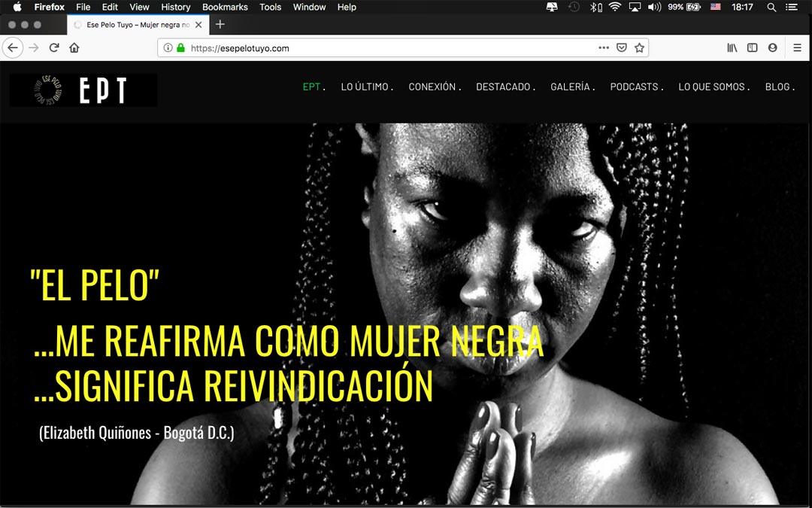This screenshot has width=812, height=508.
Task: Open a new tab with plus button
Action: 220,24
